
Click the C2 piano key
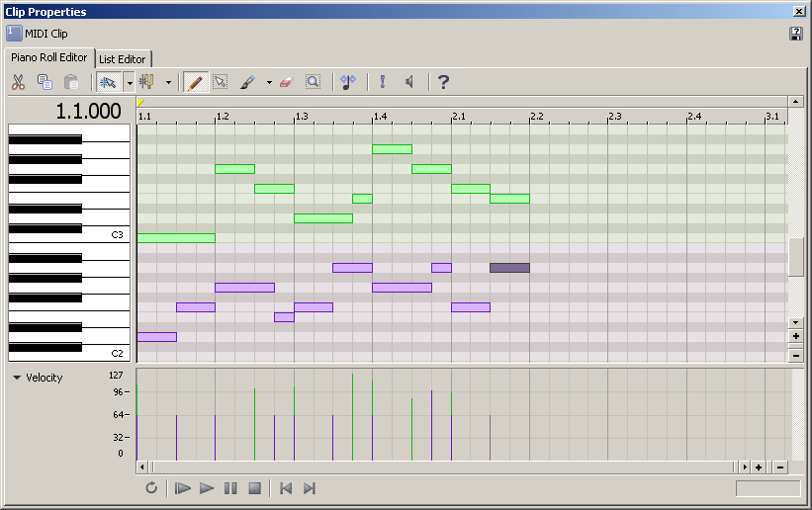106,353
